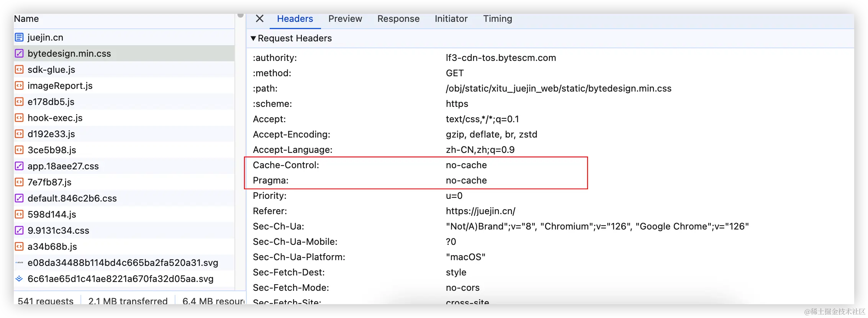Click the scrollbar thumb of the Name list
Screen dimensions: 868x318
[241, 15]
